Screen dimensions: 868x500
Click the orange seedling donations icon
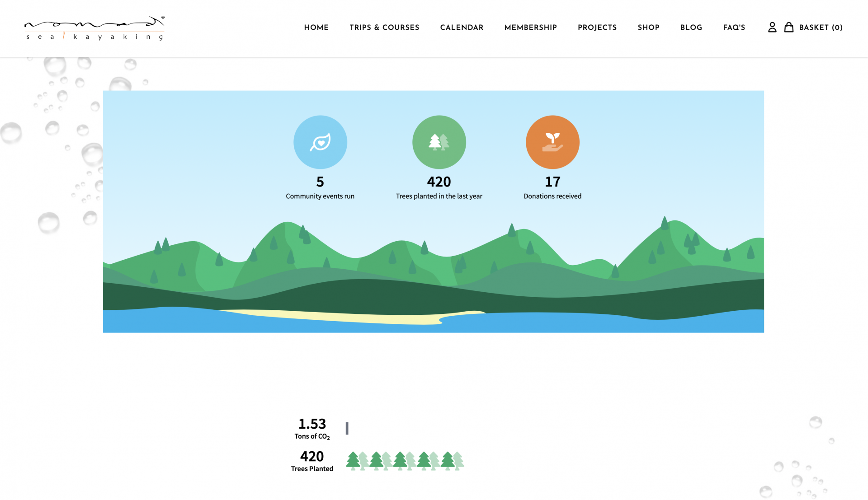552,142
